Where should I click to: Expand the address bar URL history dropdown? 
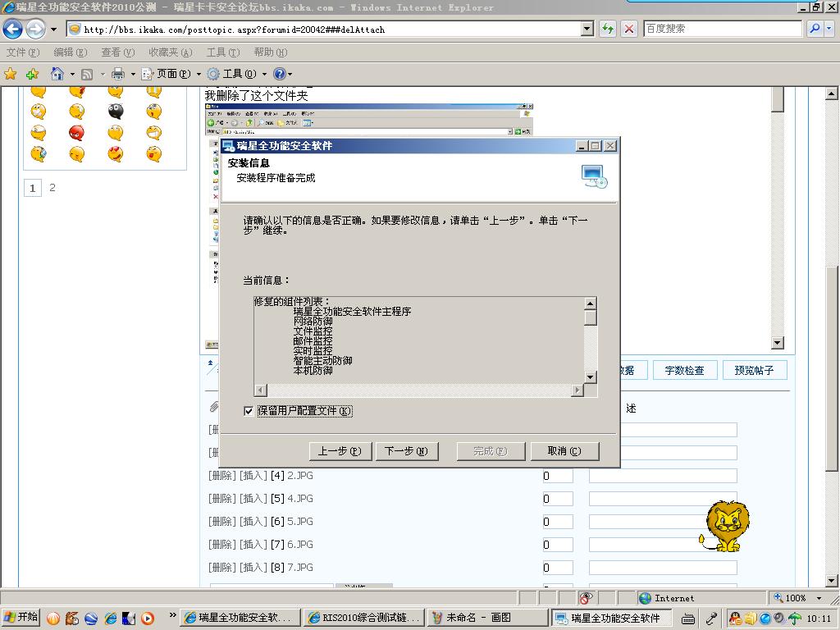[587, 30]
